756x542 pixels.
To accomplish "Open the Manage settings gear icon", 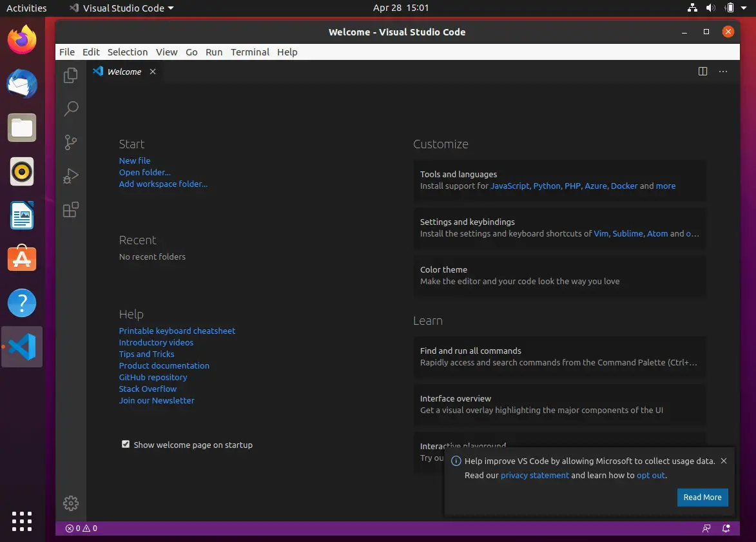I will (x=71, y=503).
